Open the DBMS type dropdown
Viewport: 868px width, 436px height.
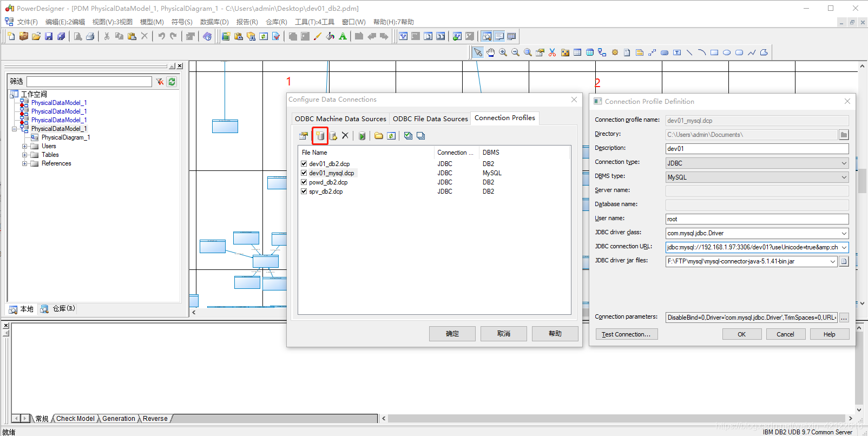click(844, 177)
